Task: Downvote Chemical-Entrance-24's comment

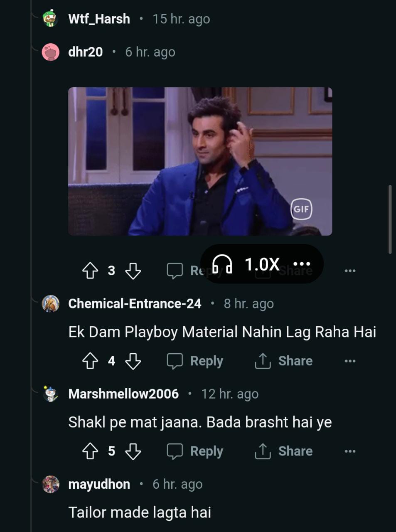Action: [x=133, y=361]
